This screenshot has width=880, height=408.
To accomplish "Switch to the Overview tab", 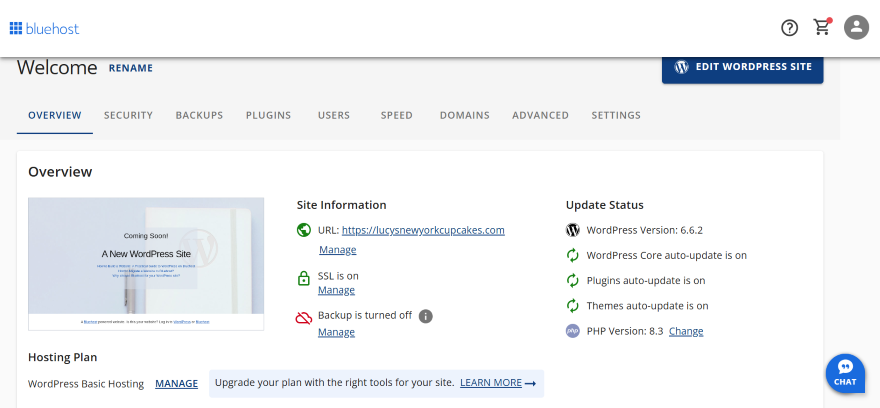I will pyautogui.click(x=55, y=116).
